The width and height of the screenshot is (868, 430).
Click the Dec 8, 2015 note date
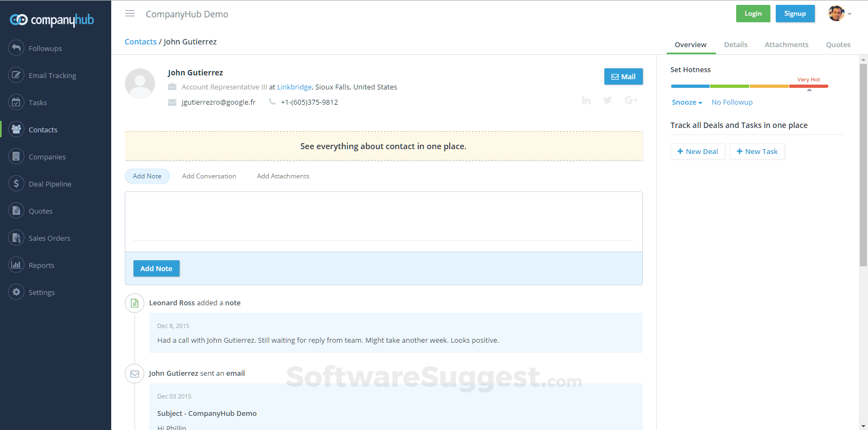coord(173,326)
